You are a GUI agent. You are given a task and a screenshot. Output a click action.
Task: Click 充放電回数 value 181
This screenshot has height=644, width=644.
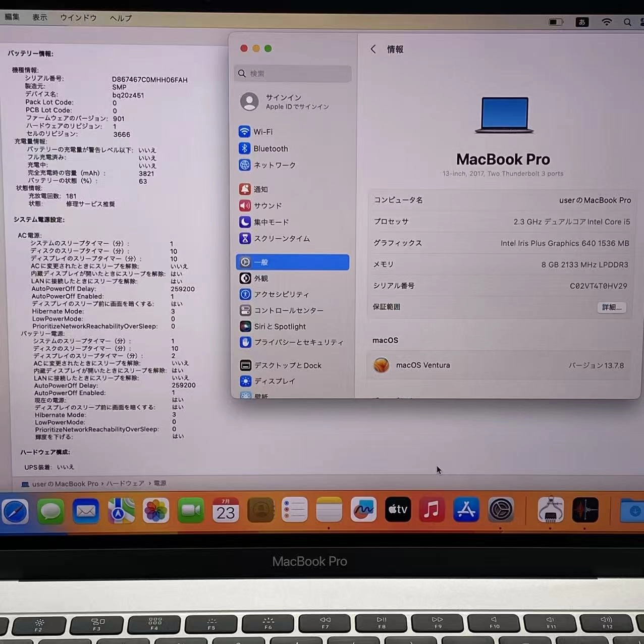pyautogui.click(x=71, y=196)
